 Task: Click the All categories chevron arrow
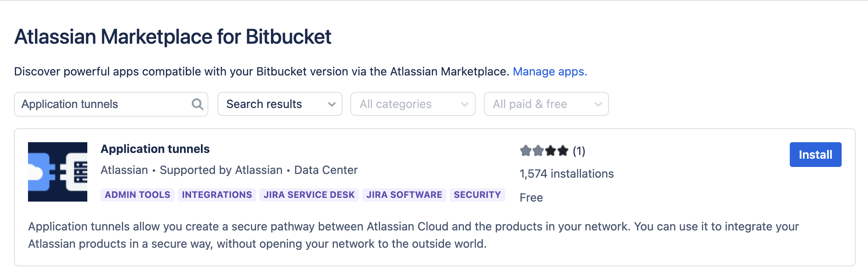(x=465, y=104)
